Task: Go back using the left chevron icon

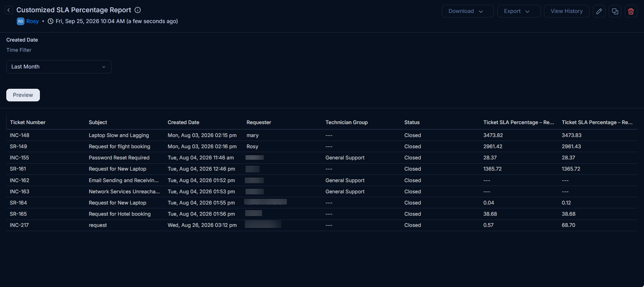Action: click(x=9, y=10)
